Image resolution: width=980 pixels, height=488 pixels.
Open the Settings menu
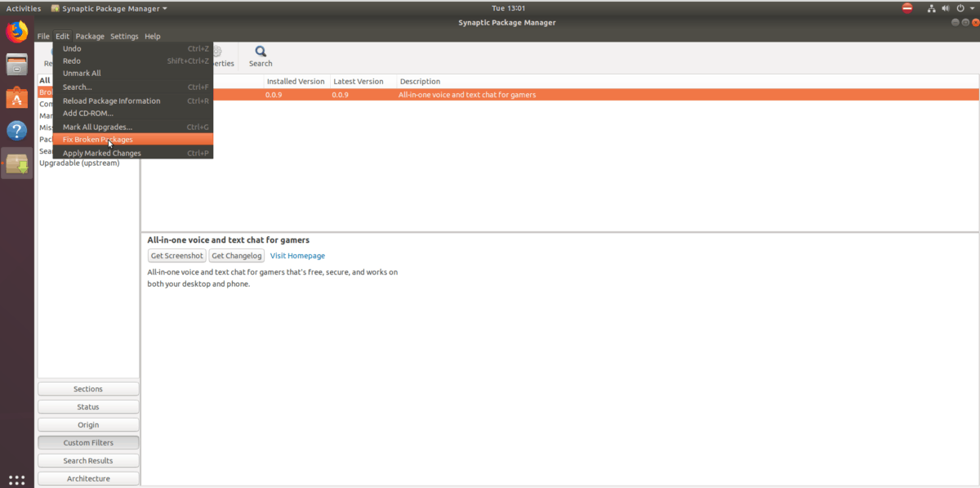124,36
